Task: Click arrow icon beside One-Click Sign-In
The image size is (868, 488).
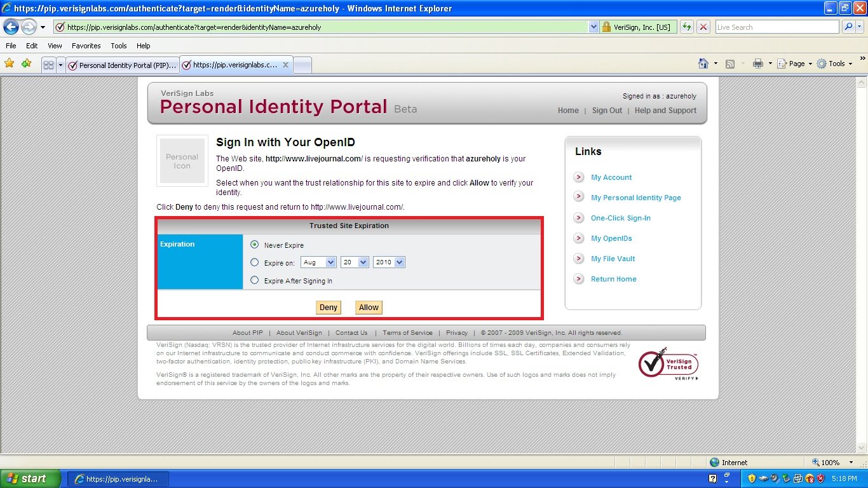Action: (579, 218)
